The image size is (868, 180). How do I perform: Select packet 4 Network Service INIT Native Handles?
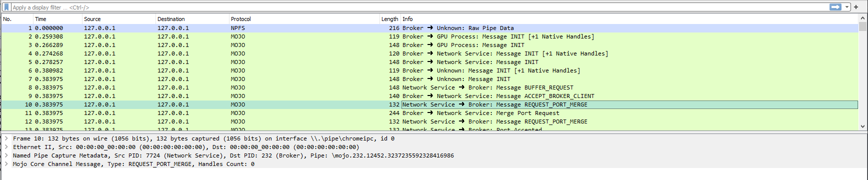(429, 53)
